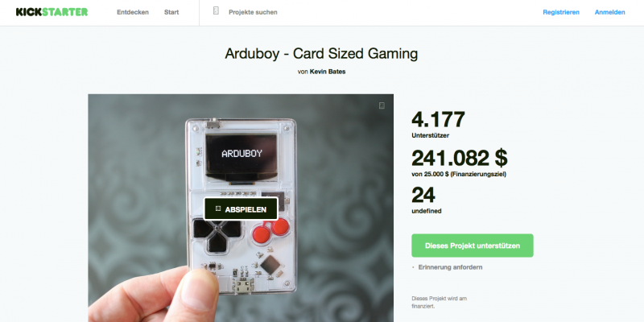Click the search icon beside Projekte suchen

pos(216,10)
